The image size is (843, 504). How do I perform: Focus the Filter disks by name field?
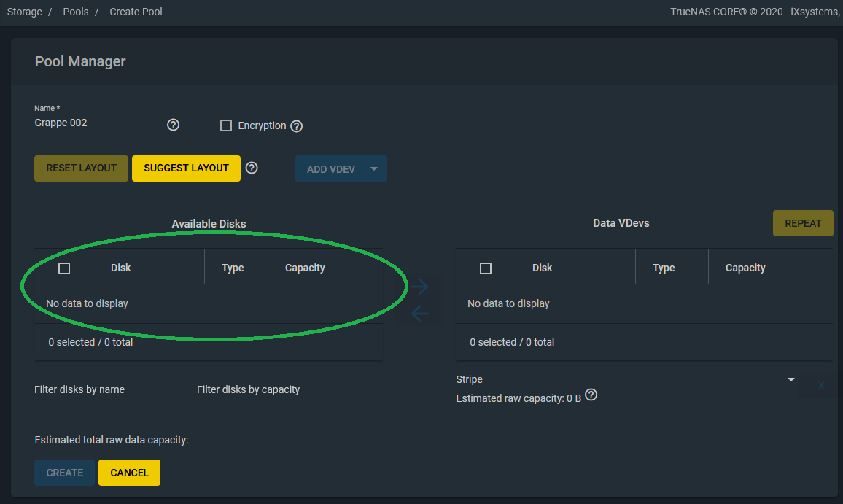(106, 389)
